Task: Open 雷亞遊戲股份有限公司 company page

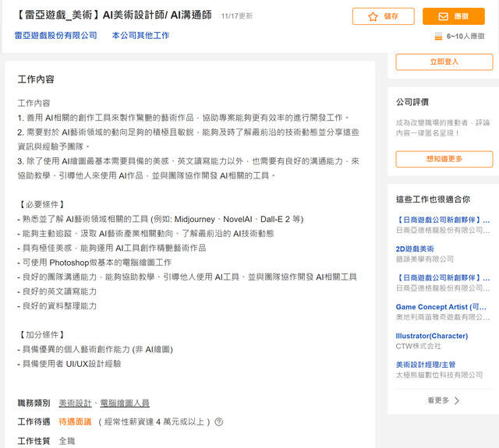Action: (x=55, y=35)
